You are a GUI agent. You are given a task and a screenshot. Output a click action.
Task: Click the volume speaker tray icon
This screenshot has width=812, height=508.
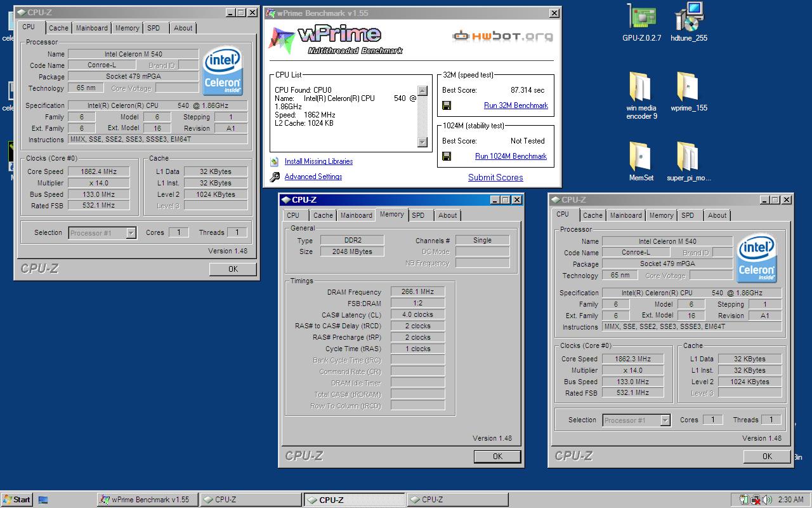(x=767, y=500)
